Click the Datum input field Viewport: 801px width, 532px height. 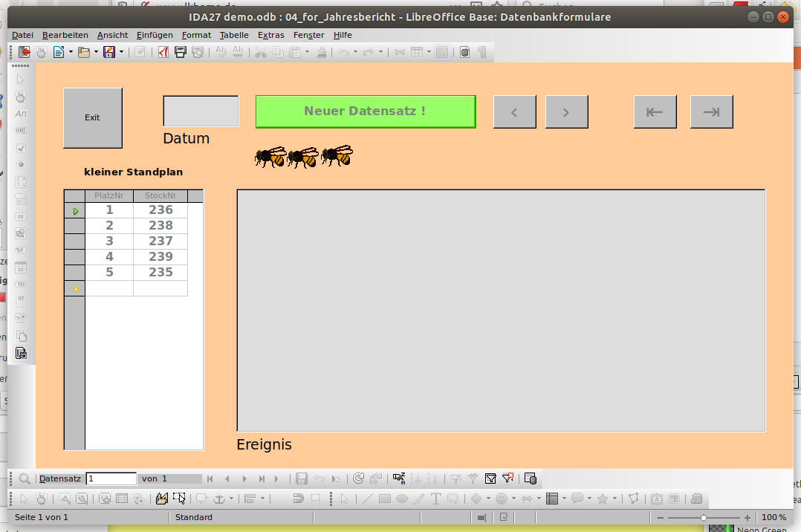pos(201,111)
